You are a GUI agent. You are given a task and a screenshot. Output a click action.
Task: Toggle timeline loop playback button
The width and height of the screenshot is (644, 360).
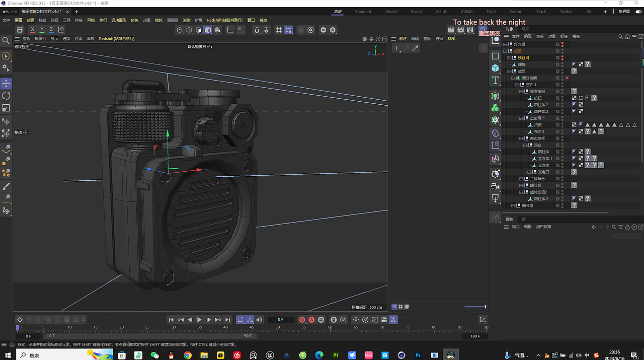[240, 320]
